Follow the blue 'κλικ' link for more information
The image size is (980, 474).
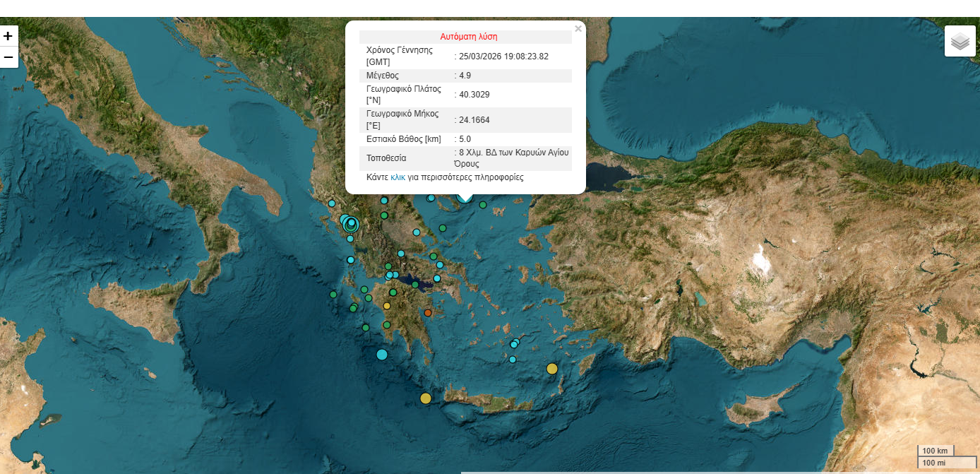[x=398, y=177]
